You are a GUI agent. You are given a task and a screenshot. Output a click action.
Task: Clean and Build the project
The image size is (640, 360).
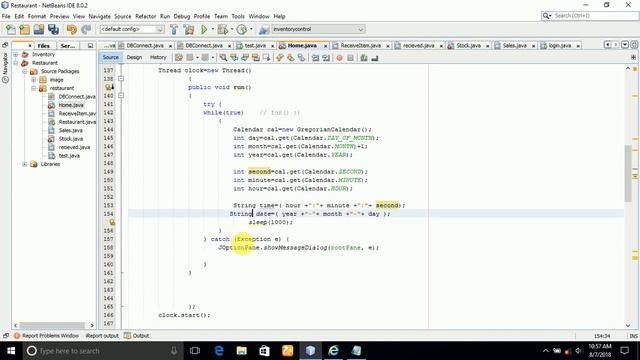coord(189,29)
